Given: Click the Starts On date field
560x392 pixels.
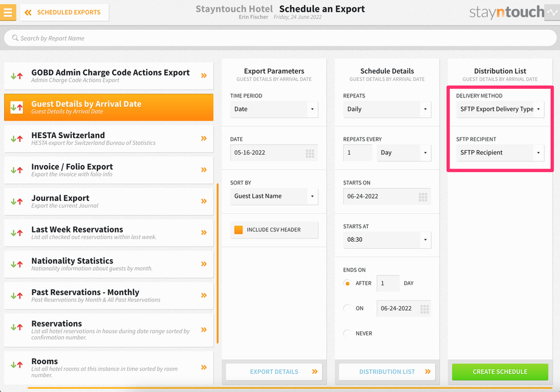Looking at the screenshot, I should pos(387,197).
